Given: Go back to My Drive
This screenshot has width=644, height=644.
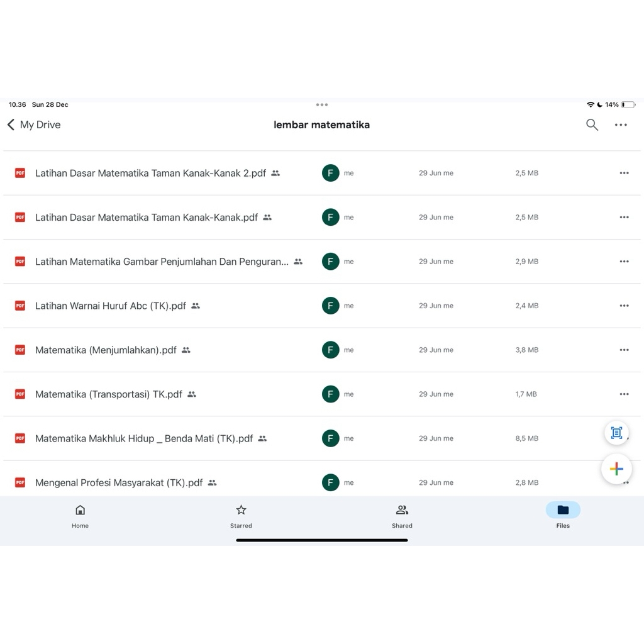Looking at the screenshot, I should pyautogui.click(x=34, y=125).
